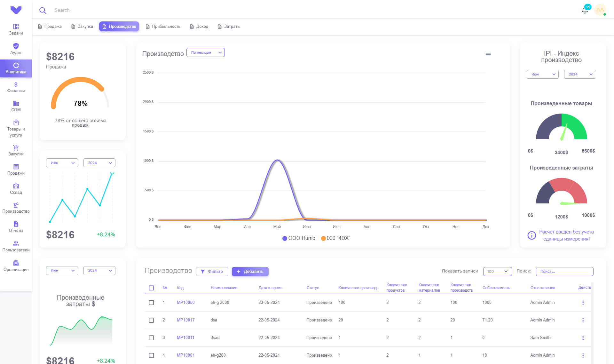Screen dimensions: 614x364
Task: Check the box for row MP10050
Action: pyautogui.click(x=152, y=303)
